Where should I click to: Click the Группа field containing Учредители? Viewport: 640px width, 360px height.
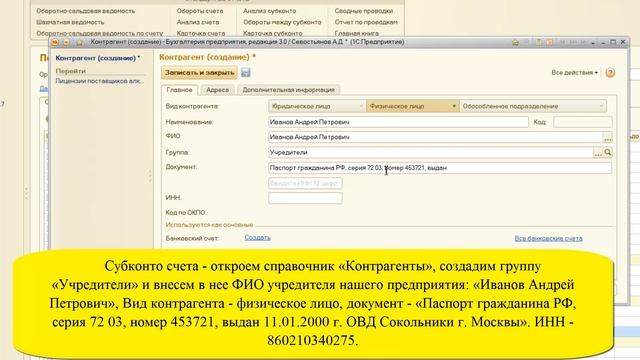pos(430,152)
